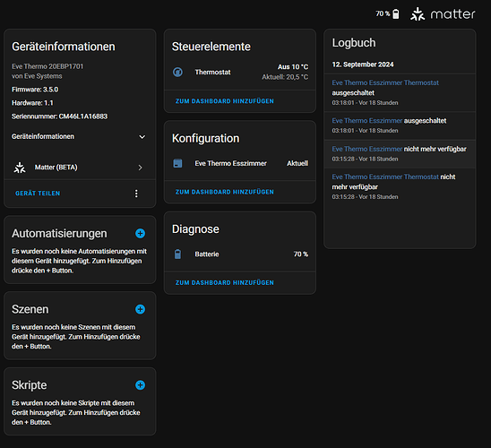The image size is (491, 448).
Task: Open the three-dot menu next to Gerät teilen
Action: point(136,194)
